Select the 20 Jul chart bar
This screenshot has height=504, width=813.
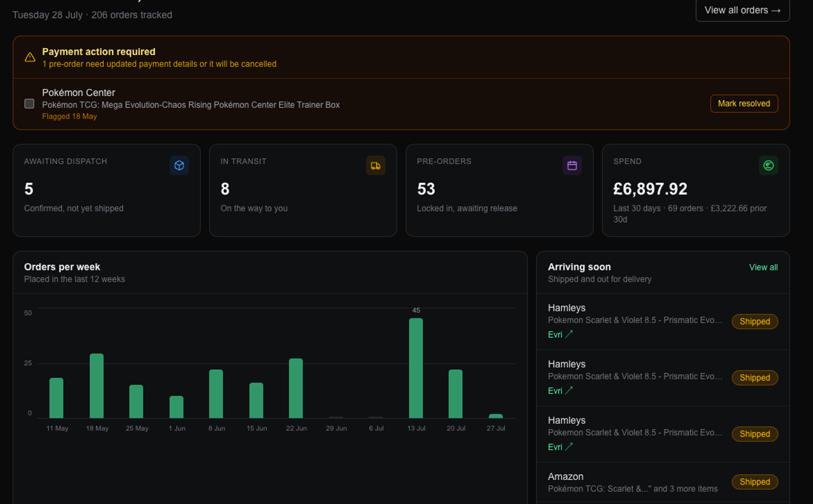[455, 394]
